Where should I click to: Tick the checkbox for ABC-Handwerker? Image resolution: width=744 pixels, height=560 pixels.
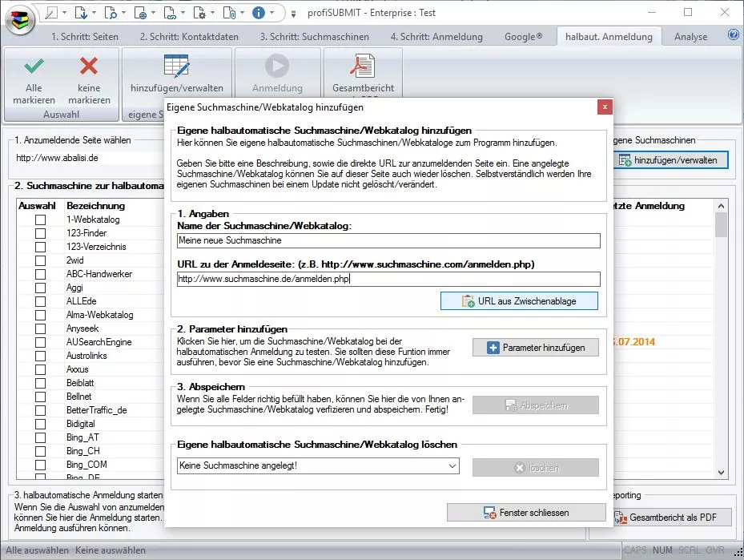coord(40,274)
